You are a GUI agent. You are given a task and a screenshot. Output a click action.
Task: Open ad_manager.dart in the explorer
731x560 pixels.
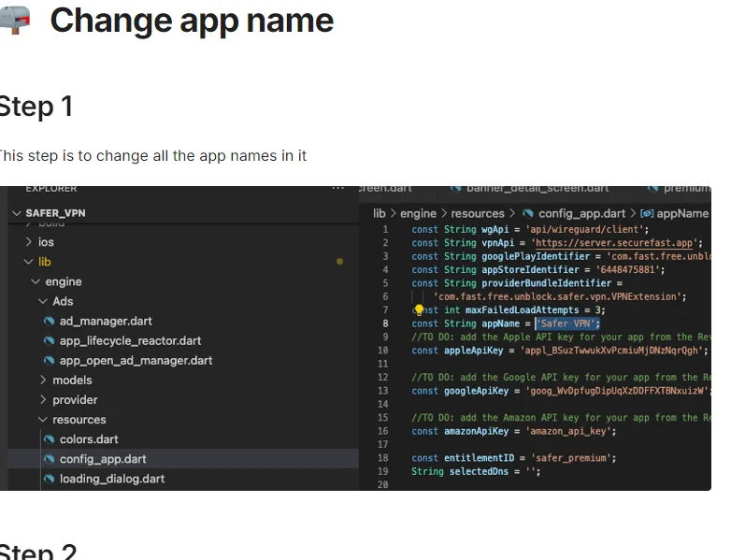[x=106, y=321]
